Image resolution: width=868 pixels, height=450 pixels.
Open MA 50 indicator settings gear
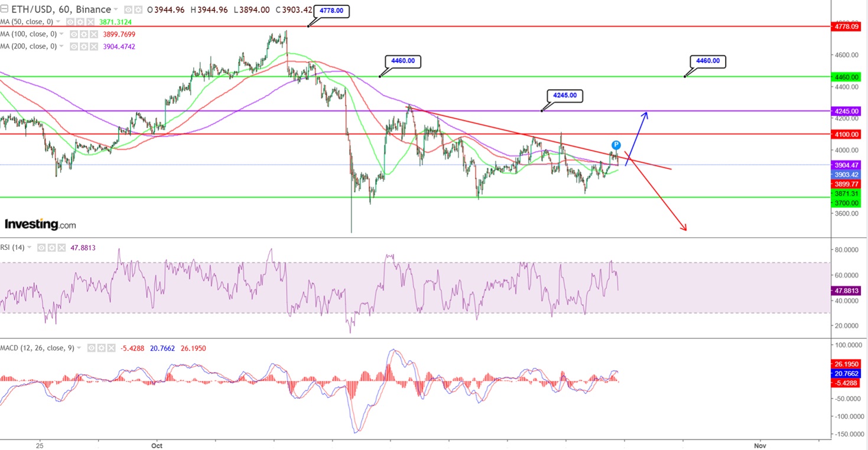pyautogui.click(x=80, y=22)
